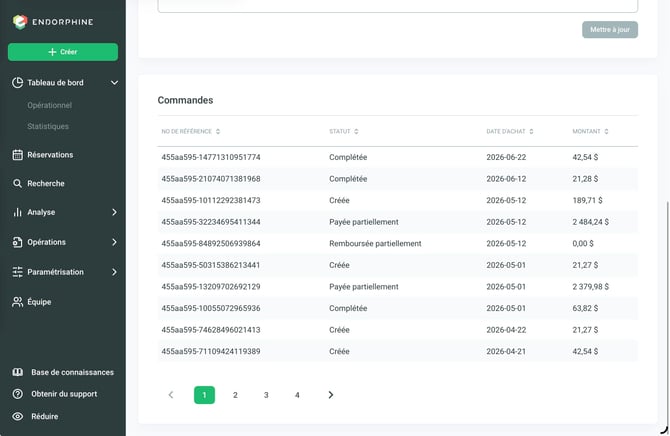Open order 455aa595-71109424119389
670x436 pixels.
coord(211,351)
